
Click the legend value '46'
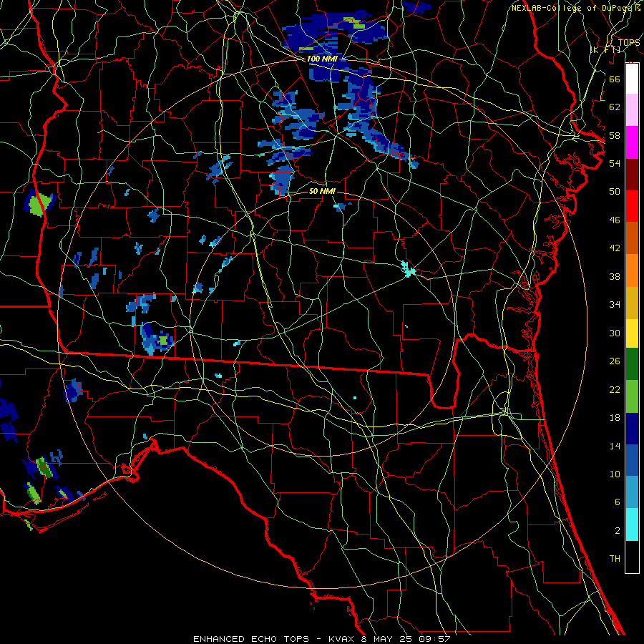[615, 220]
